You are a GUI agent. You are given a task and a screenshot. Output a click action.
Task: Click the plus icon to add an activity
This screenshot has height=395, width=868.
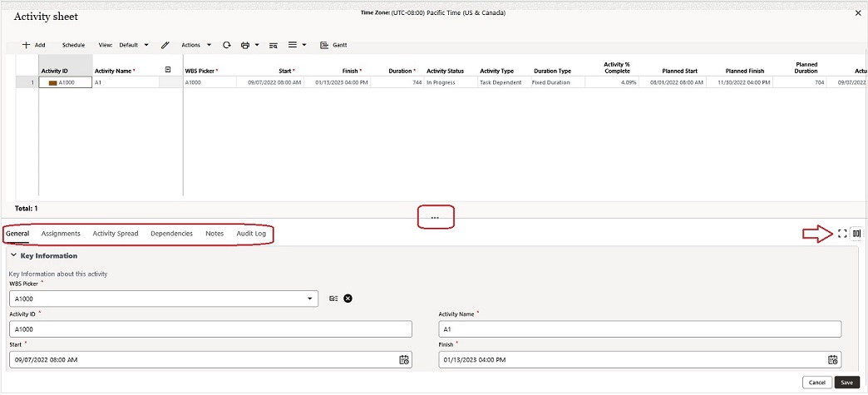coord(26,46)
